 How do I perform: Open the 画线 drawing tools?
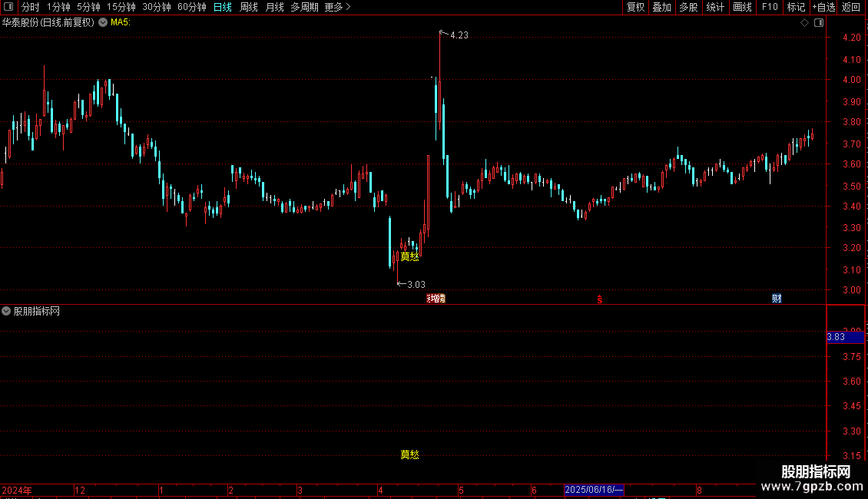pos(742,7)
